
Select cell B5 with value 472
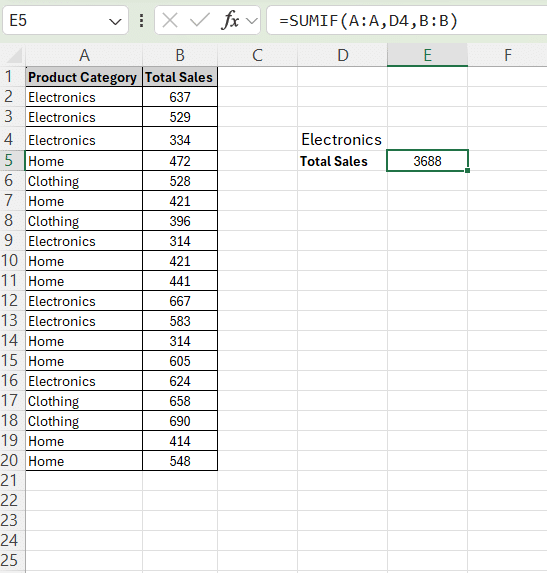tap(180, 161)
